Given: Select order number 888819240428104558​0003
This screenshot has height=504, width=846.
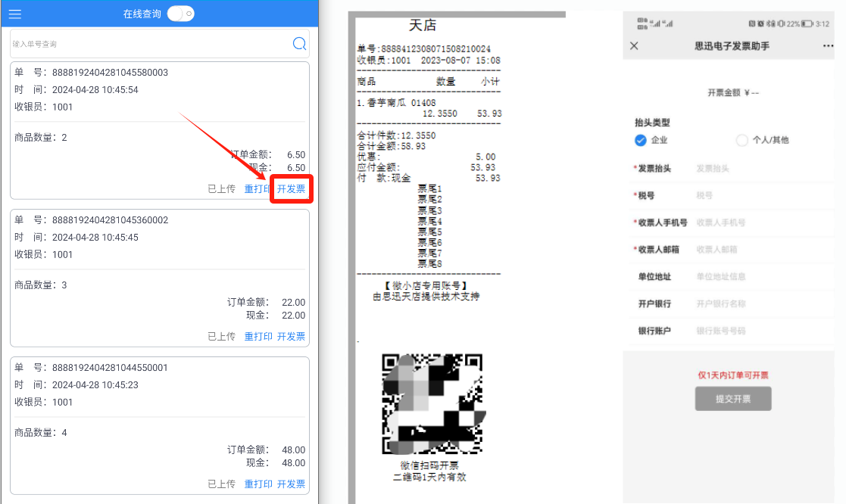Looking at the screenshot, I should (110, 72).
